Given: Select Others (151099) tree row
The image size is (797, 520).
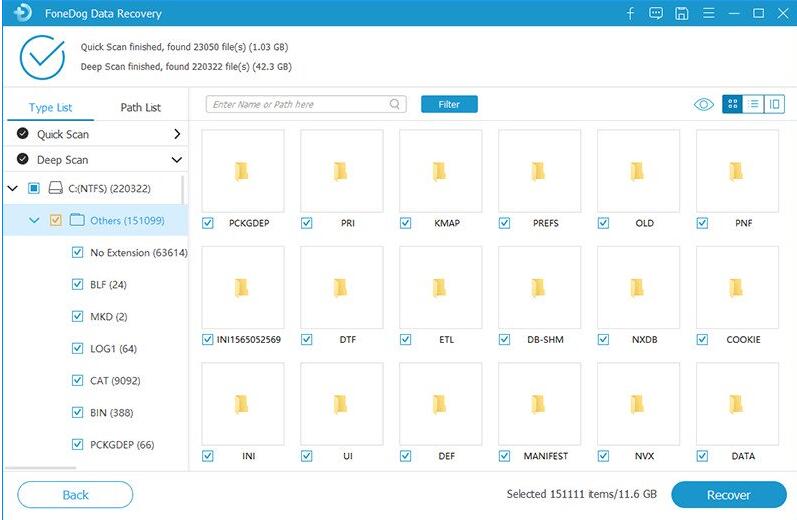Looking at the screenshot, I should pyautogui.click(x=96, y=220).
